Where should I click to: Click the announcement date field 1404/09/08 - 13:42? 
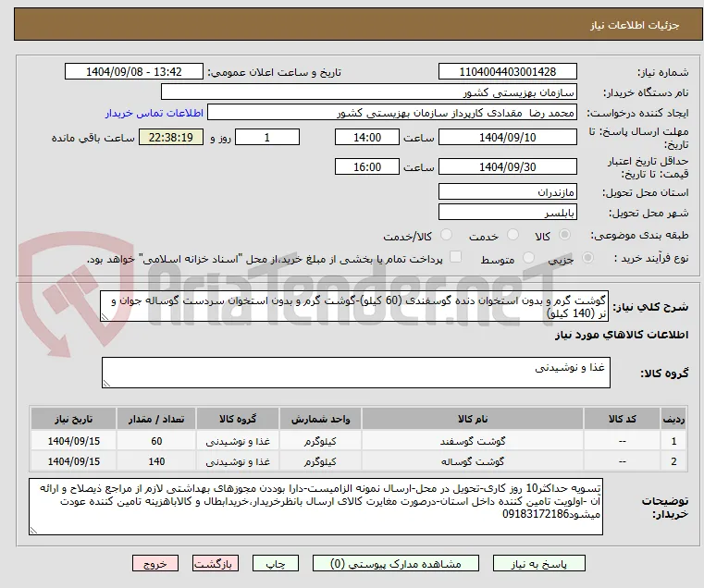click(x=134, y=72)
